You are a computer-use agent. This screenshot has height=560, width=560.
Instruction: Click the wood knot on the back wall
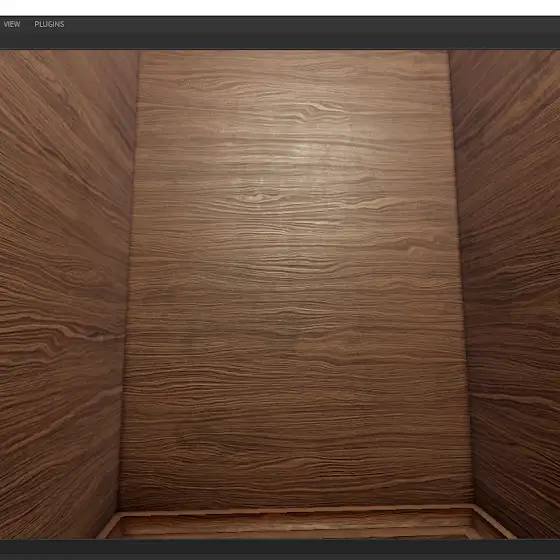click(x=255, y=196)
